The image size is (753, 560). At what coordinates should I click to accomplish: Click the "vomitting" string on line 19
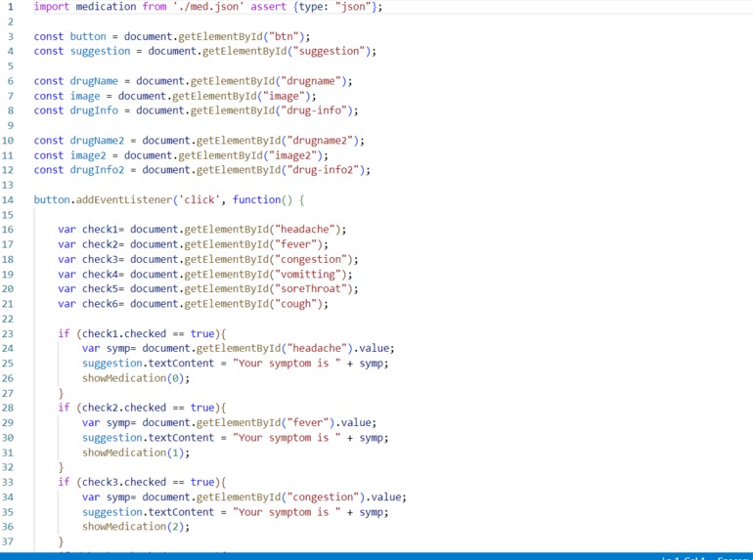point(307,274)
